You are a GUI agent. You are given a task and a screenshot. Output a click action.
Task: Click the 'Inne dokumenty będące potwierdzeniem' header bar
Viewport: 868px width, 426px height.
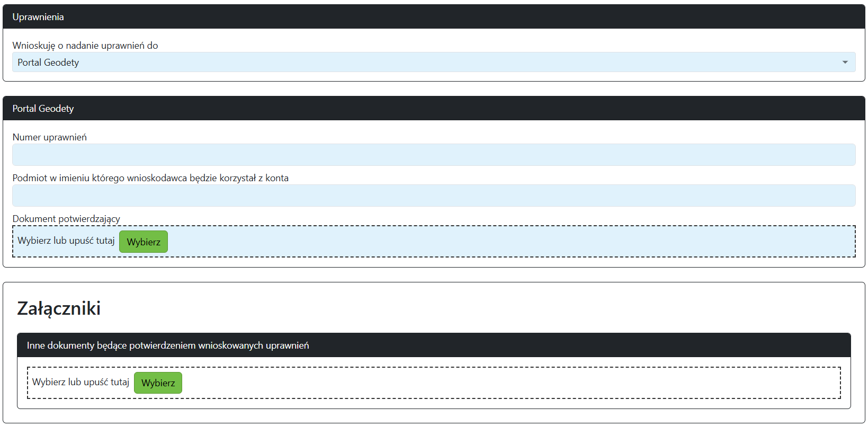click(x=168, y=345)
